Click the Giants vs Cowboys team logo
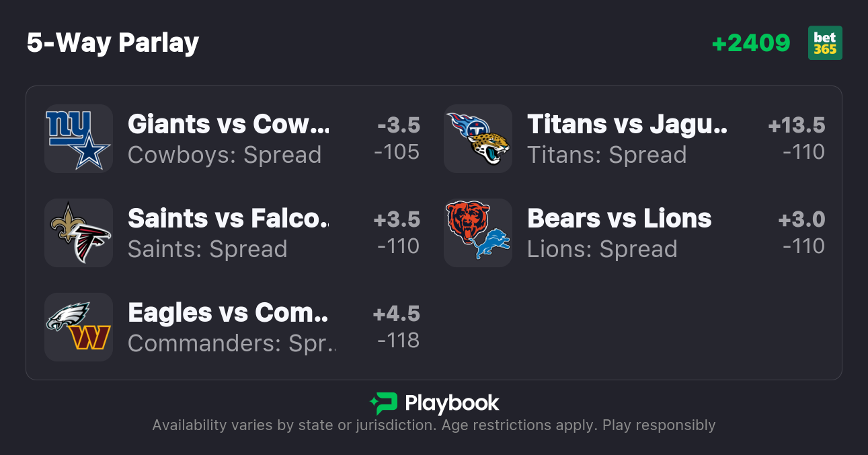This screenshot has height=455, width=868. pyautogui.click(x=78, y=139)
